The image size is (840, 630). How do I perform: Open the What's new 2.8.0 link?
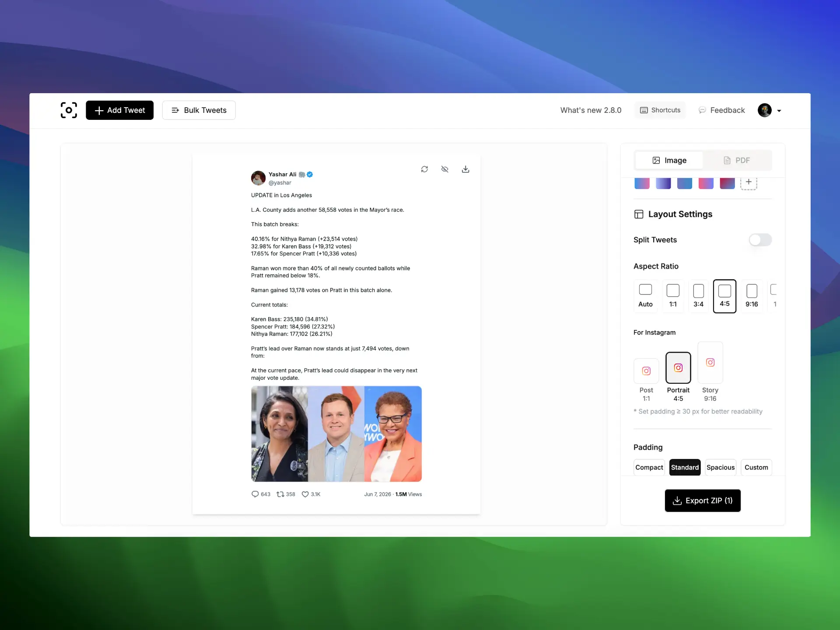click(591, 110)
